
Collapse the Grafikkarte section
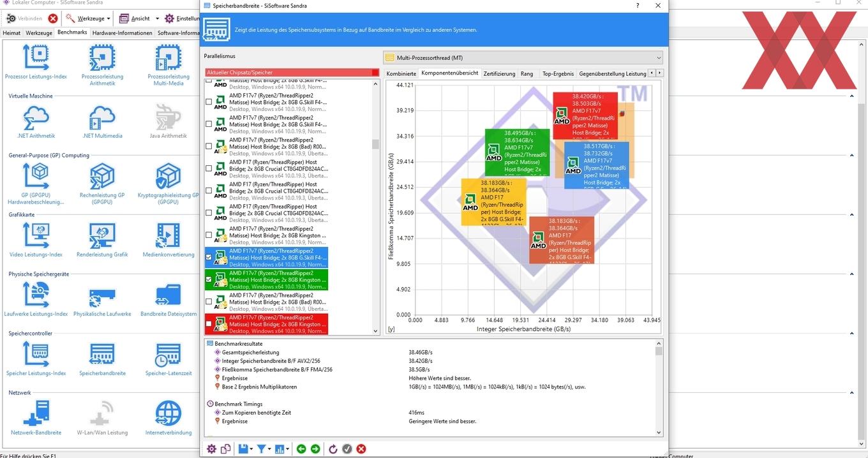[x=852, y=215]
